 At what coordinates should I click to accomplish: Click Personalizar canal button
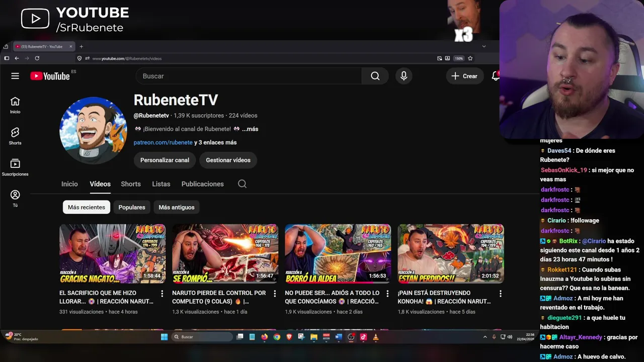[x=165, y=160]
